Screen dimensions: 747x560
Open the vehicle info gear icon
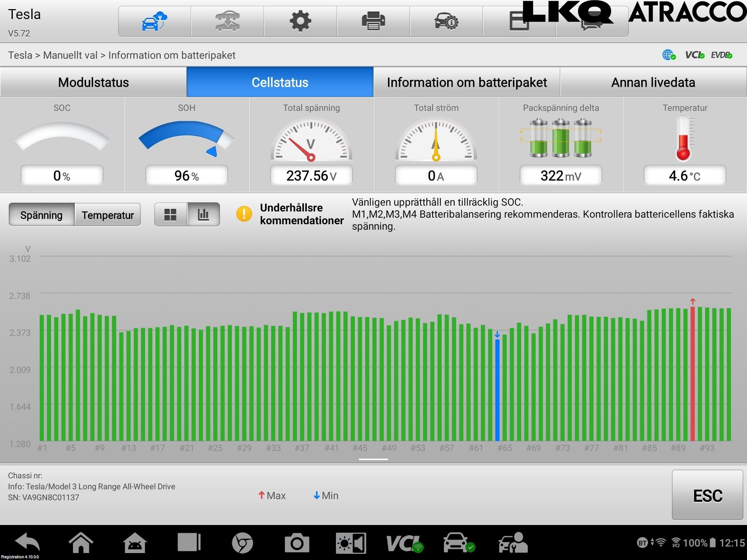tap(446, 21)
